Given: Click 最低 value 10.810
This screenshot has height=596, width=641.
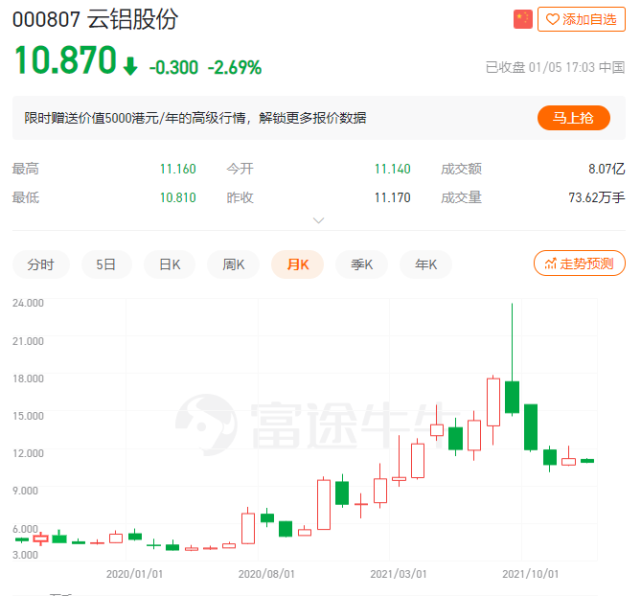Looking at the screenshot, I should tap(178, 198).
